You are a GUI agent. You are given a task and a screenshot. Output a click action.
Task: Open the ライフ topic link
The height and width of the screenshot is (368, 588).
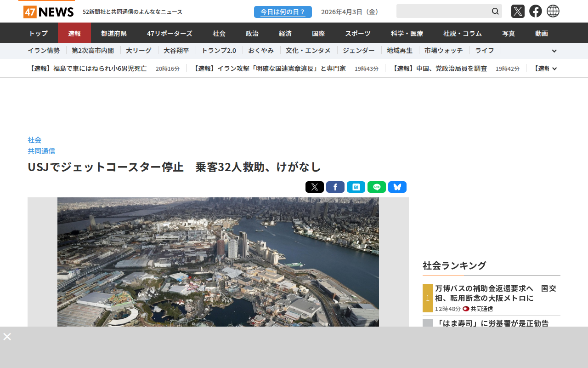pyautogui.click(x=485, y=51)
